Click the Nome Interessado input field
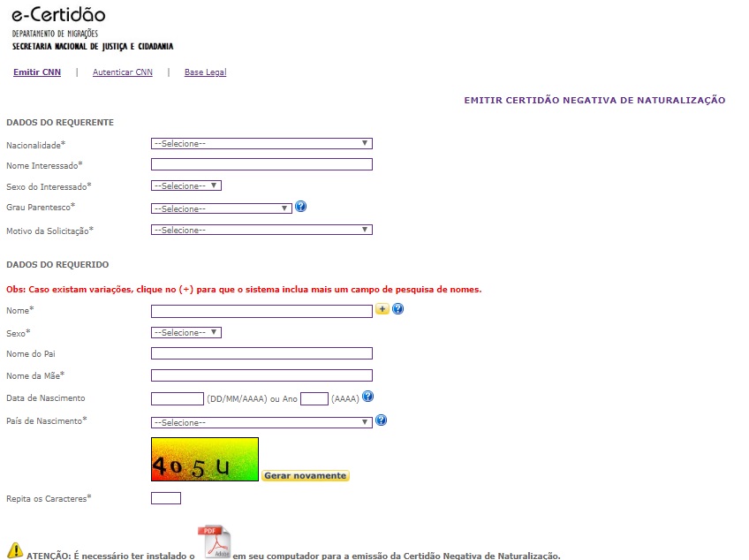749x560 pixels. (x=261, y=164)
